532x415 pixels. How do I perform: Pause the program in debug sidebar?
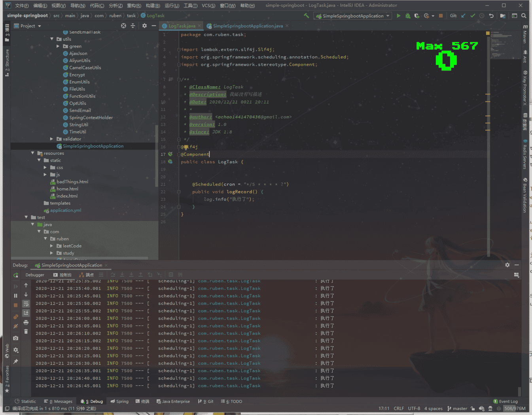tap(16, 296)
